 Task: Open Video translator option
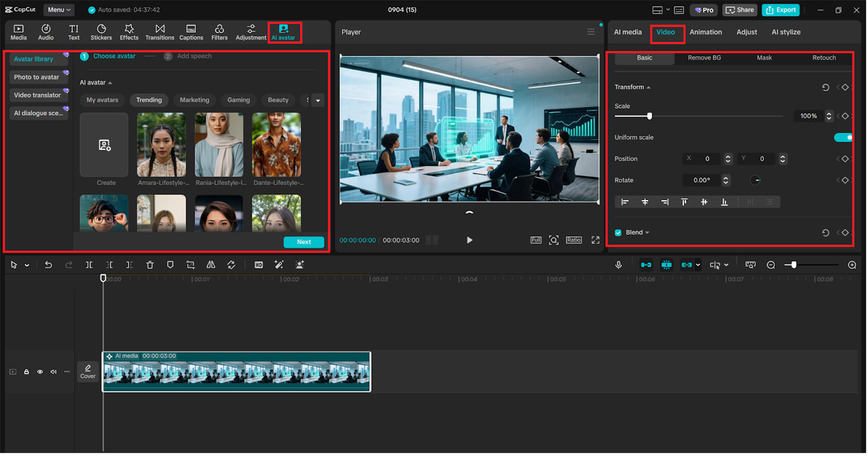click(39, 96)
